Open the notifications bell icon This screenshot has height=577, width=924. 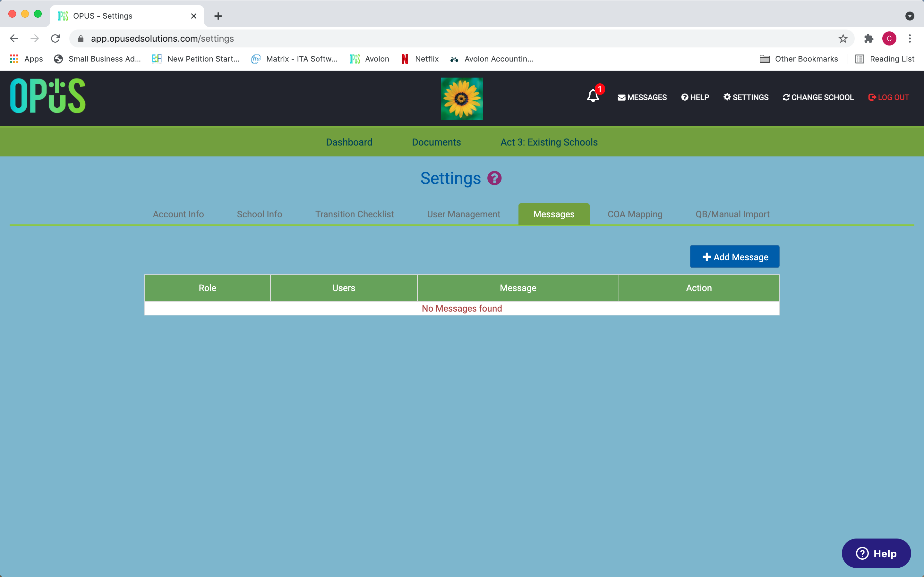coord(593,96)
